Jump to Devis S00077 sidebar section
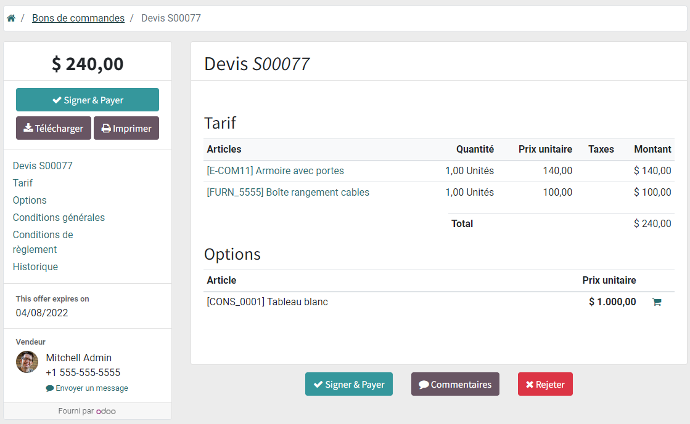The height and width of the screenshot is (424, 690). (x=43, y=166)
